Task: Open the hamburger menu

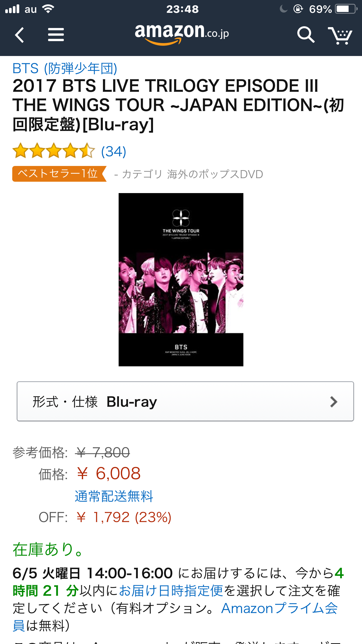Action: point(56,35)
